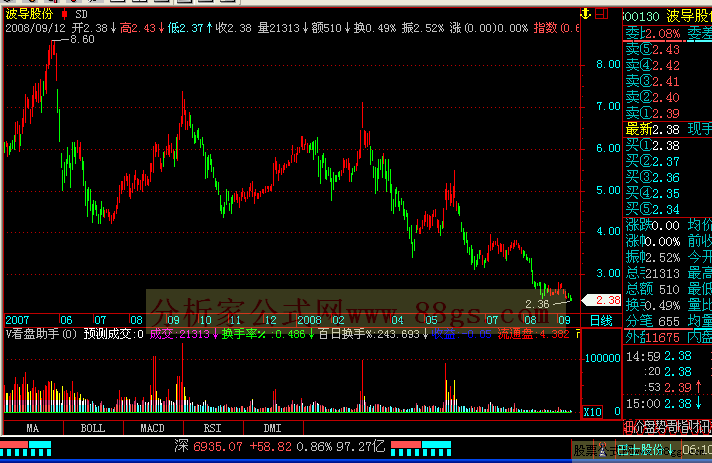Screen dimensions: 712x463
Task: Click the 分笔 655 row
Action: pyautogui.click(x=653, y=322)
